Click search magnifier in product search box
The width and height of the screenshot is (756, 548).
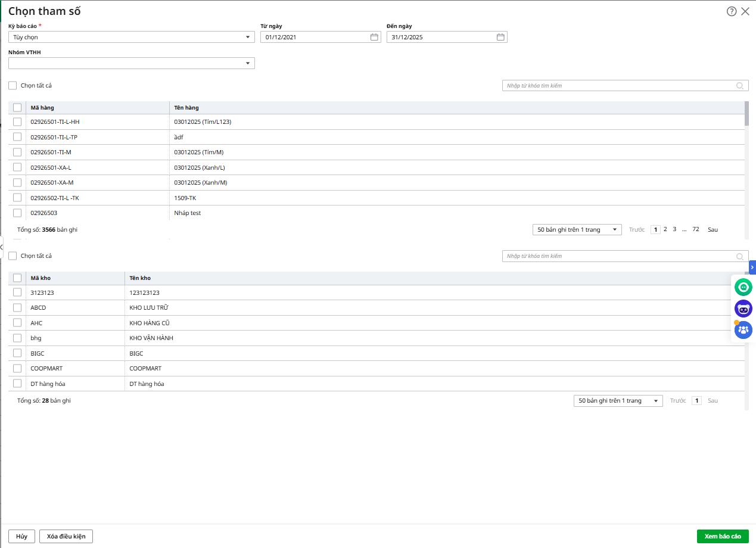(x=740, y=86)
